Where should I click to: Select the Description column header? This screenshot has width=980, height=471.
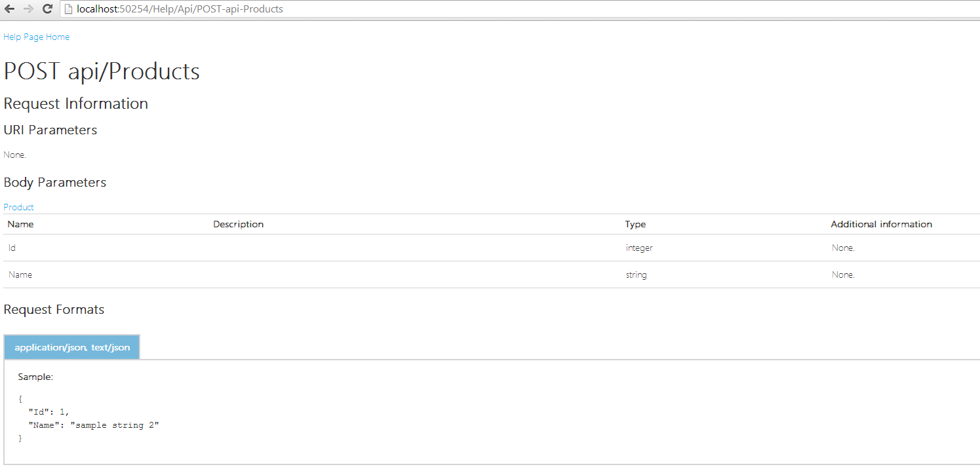coord(238,224)
